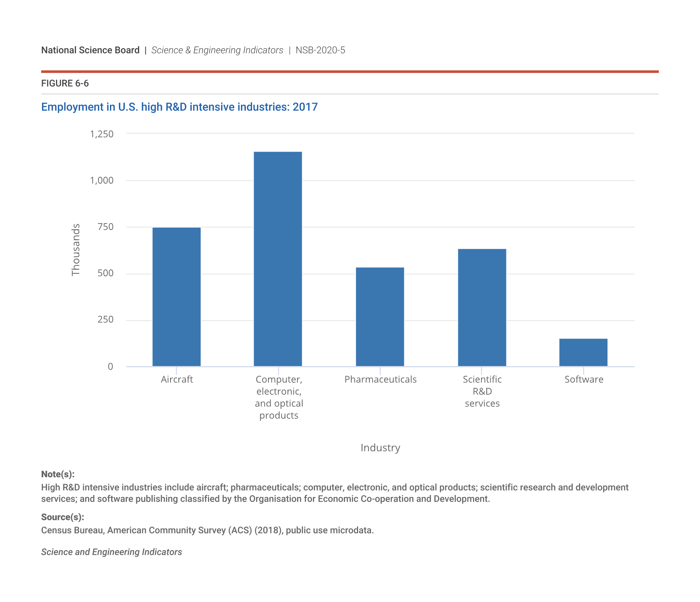Click the Computer, electronic, optical products axis label
Viewport: 700px width, 602px height.
279,397
